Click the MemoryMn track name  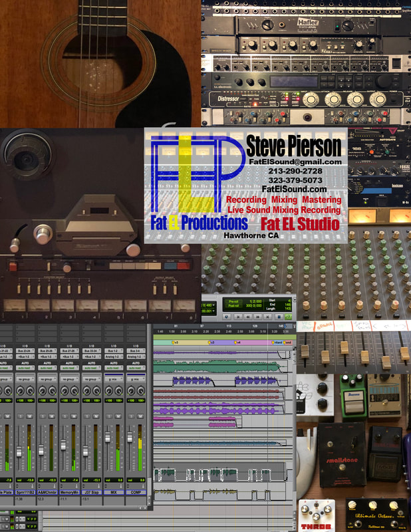tap(69, 492)
